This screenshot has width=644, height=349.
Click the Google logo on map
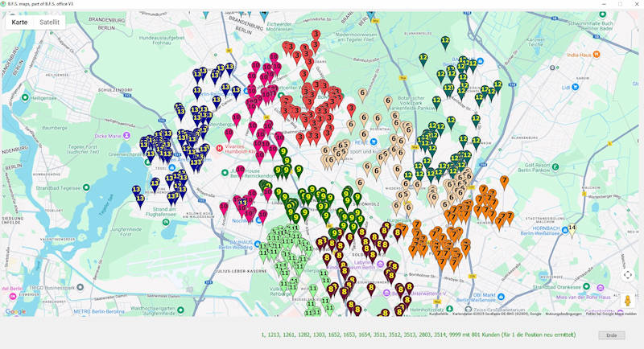click(15, 311)
